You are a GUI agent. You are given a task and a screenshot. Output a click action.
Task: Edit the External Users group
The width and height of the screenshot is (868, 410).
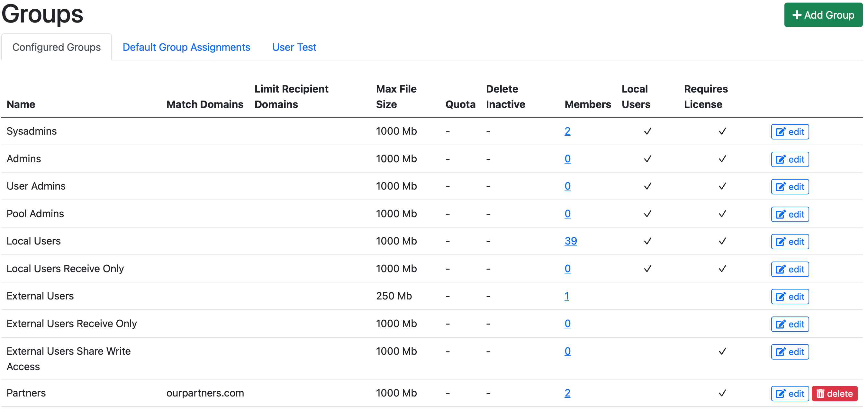790,297
